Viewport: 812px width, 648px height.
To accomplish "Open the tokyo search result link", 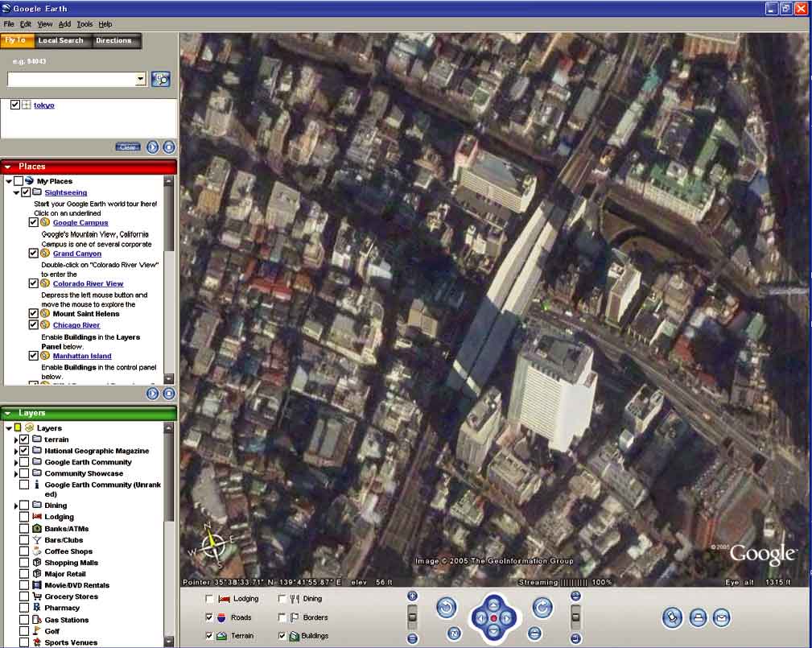I will 44,105.
